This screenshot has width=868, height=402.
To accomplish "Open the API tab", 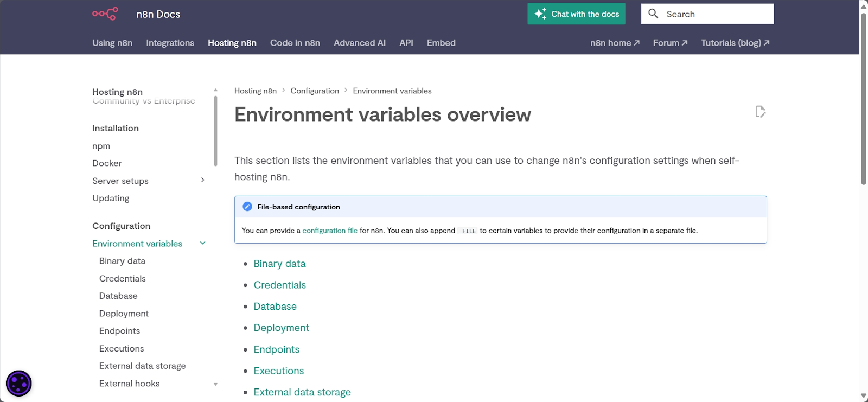I will pyautogui.click(x=406, y=43).
